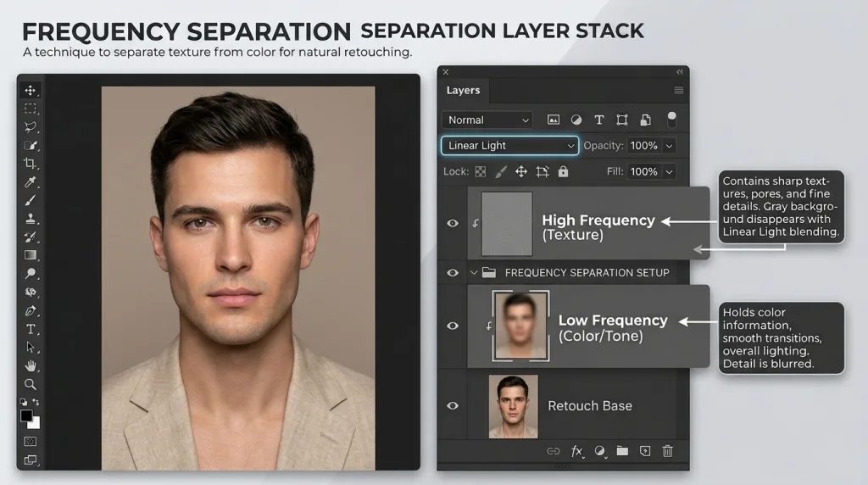Filter layers by pixel layers
868x485 pixels.
(x=553, y=120)
